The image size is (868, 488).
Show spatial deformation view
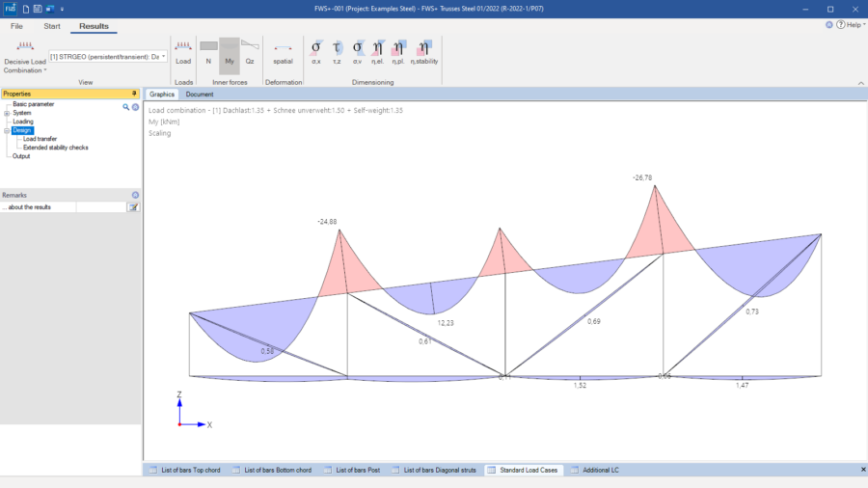[x=283, y=53]
